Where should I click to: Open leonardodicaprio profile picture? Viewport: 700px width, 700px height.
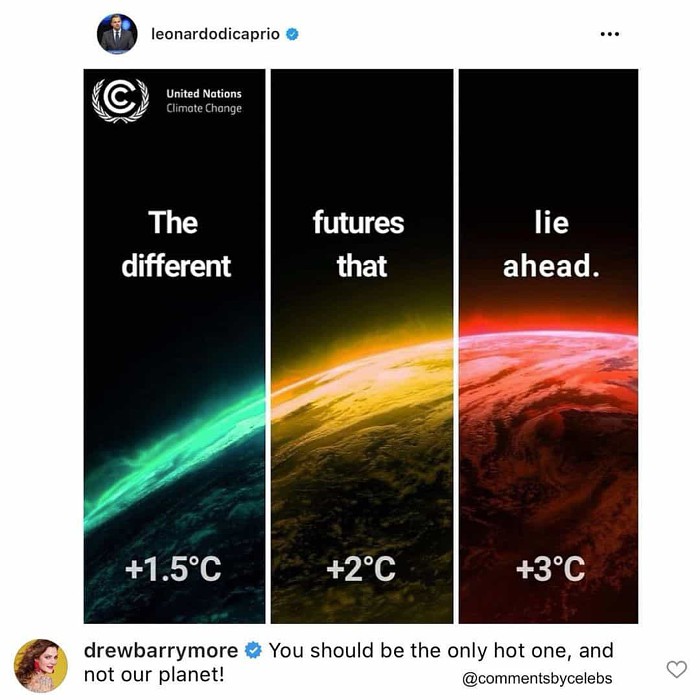pos(117,34)
